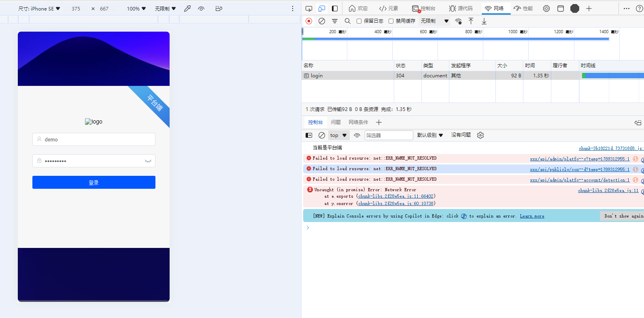Screen dimensions: 644x318
Task: Click the viewport height field showing 667
Action: click(104, 9)
